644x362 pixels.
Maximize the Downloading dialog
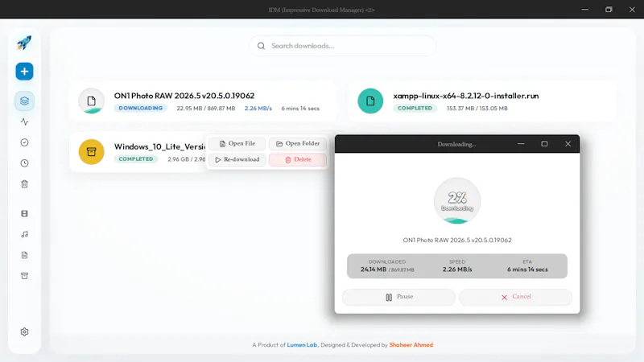[544, 144]
